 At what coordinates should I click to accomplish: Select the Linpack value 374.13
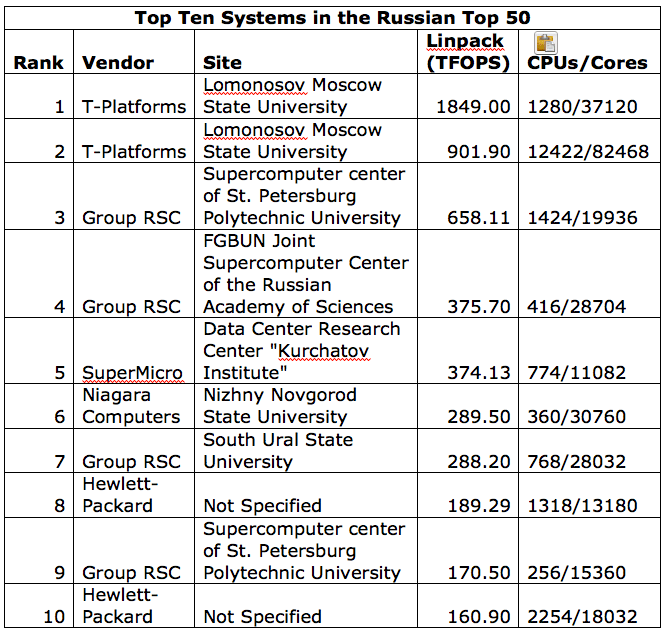[x=479, y=373]
